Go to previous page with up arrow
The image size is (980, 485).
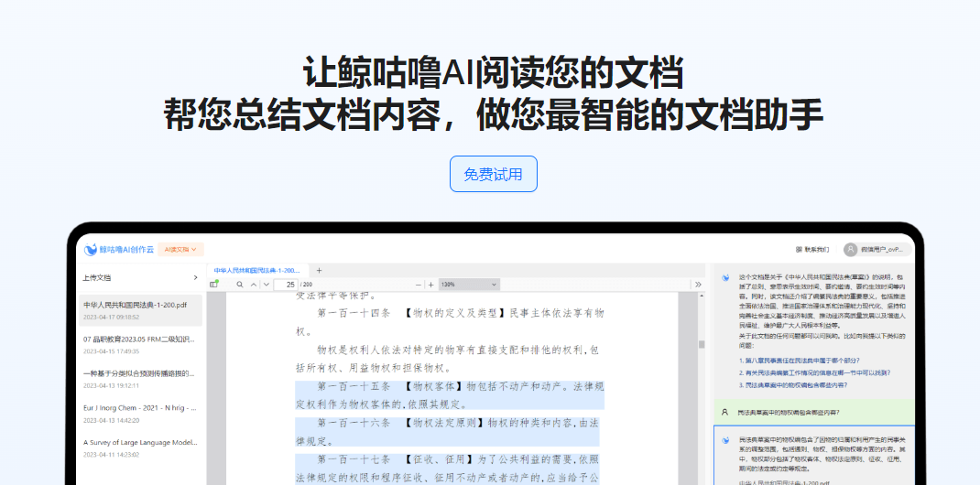254,284
